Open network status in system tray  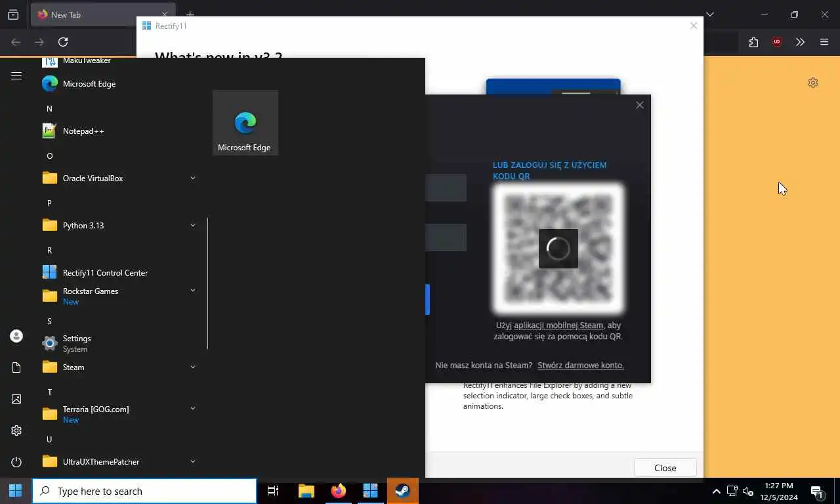click(x=732, y=491)
